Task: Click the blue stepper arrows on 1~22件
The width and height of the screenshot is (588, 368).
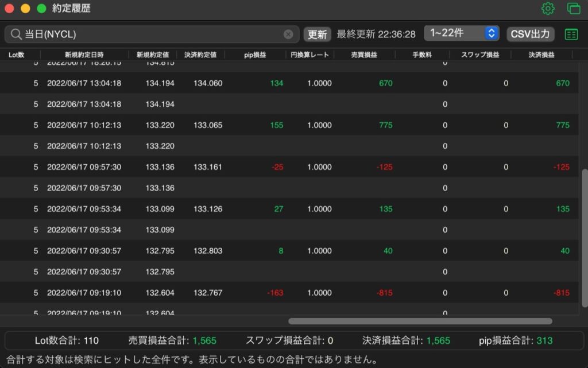Action: coord(492,33)
